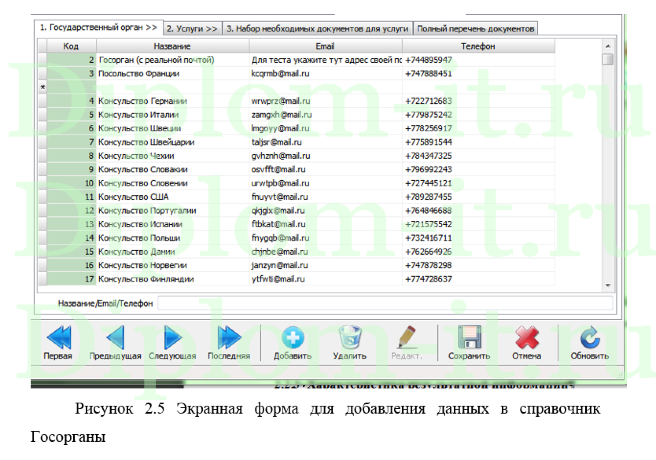Screen dimensions: 656x460
Task: Click the table scrollbar down arrow
Action: click(x=608, y=286)
